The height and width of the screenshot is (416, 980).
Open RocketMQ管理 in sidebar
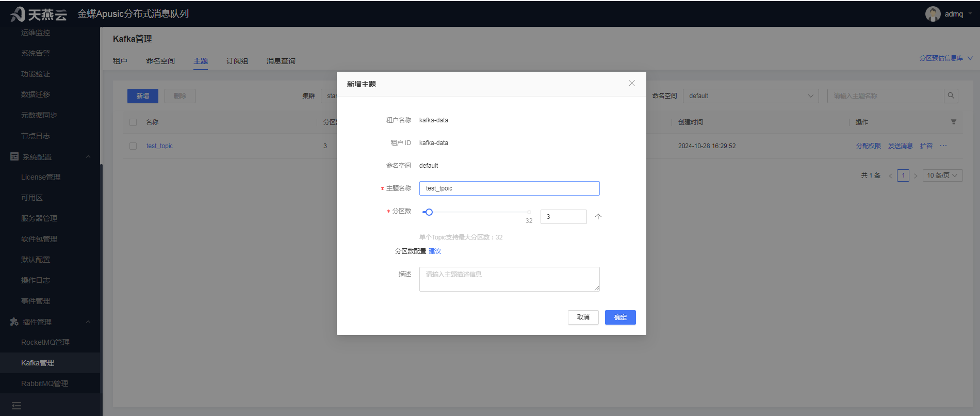45,342
